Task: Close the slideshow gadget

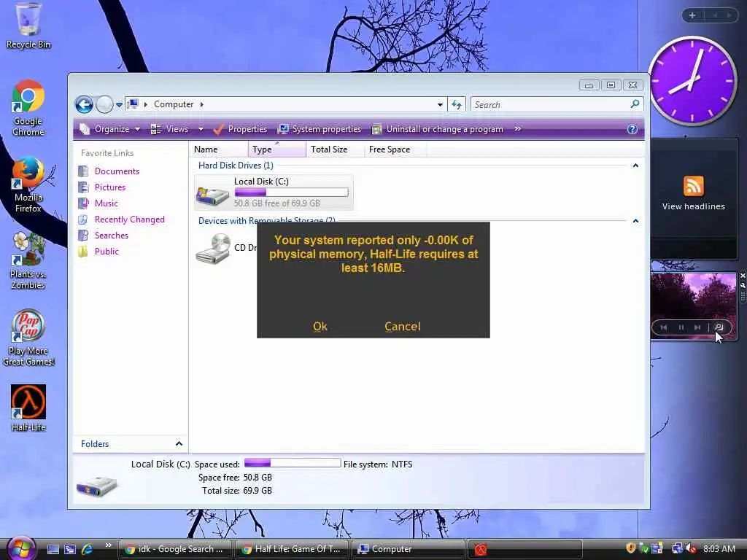Action: (x=743, y=276)
